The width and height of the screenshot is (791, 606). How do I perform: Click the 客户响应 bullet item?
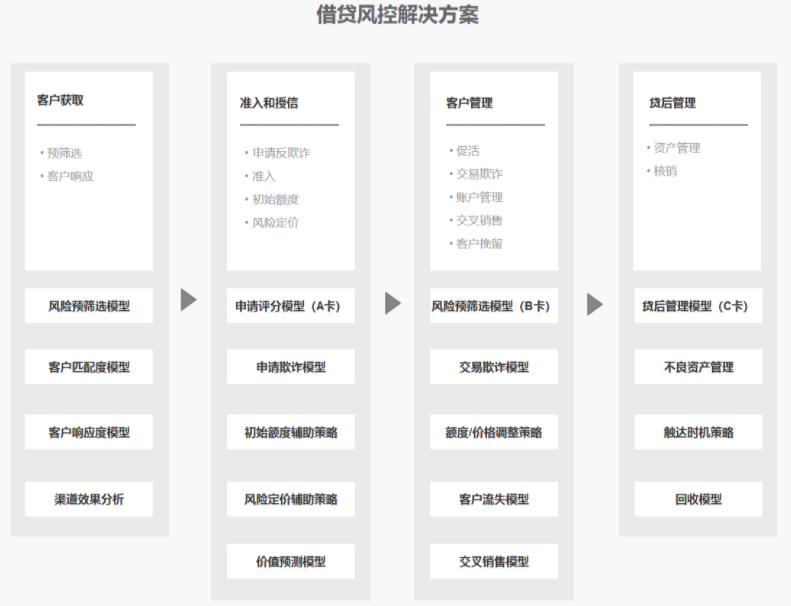(x=67, y=176)
